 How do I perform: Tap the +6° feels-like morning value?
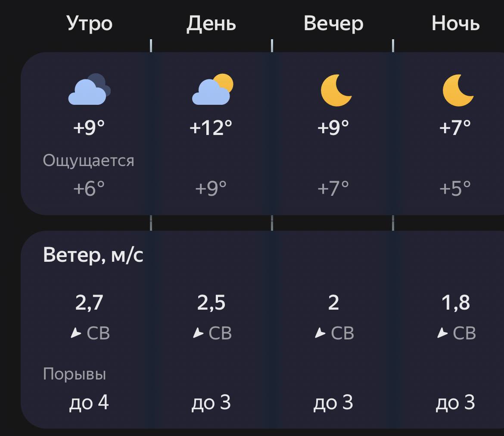point(89,188)
